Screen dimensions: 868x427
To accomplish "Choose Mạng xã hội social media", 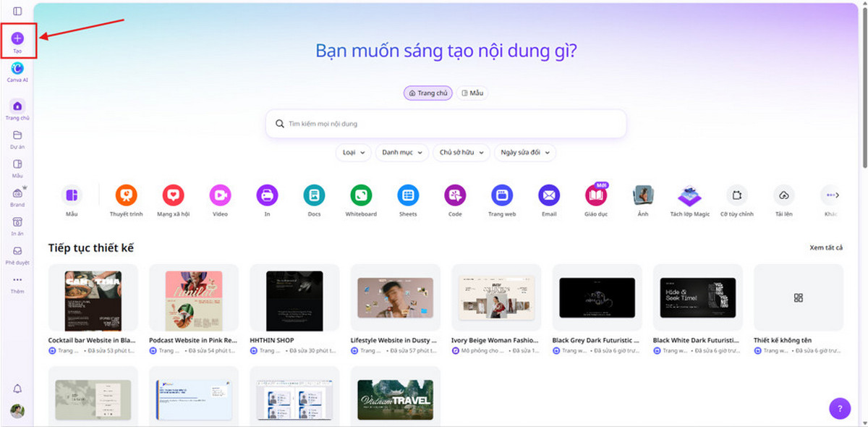I will [174, 195].
